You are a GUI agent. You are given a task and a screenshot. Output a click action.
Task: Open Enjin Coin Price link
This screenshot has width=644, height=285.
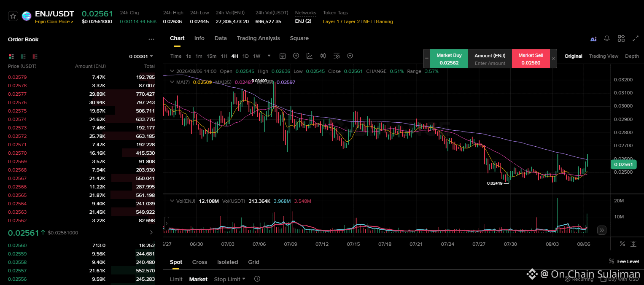pyautogui.click(x=54, y=22)
